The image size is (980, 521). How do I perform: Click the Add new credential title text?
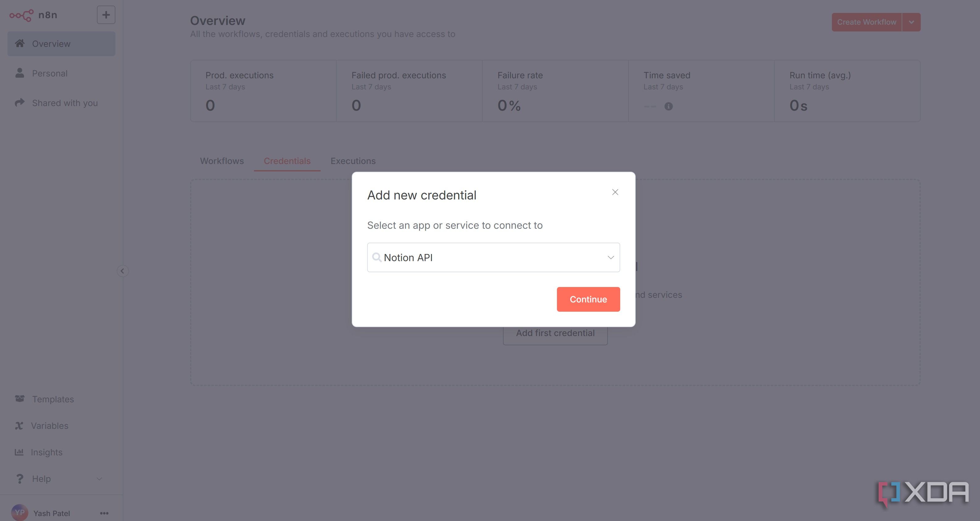tap(421, 195)
